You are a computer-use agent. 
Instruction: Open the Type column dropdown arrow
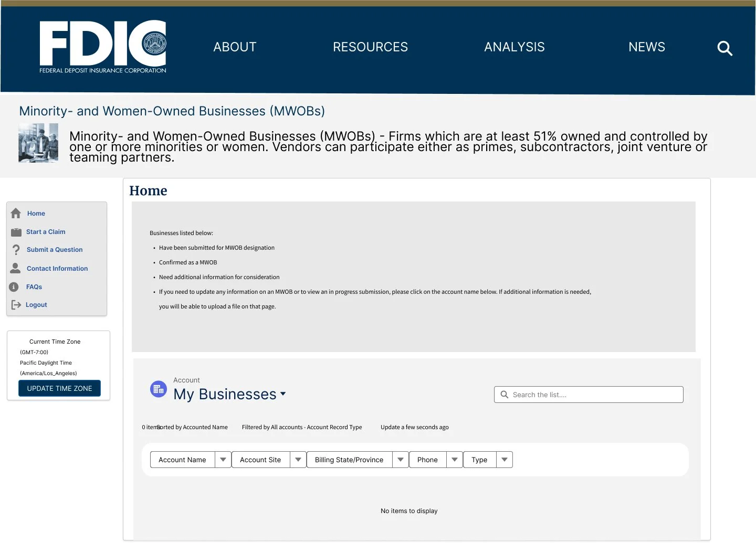point(505,460)
